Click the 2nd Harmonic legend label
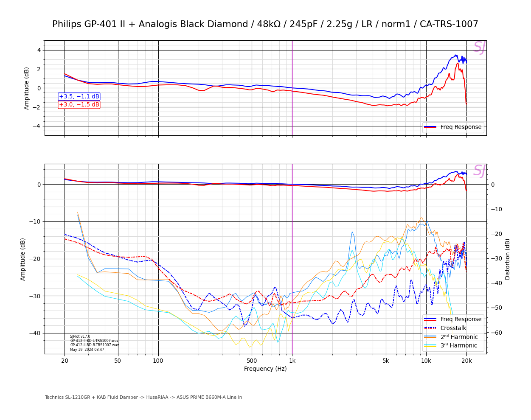 pos(459,337)
